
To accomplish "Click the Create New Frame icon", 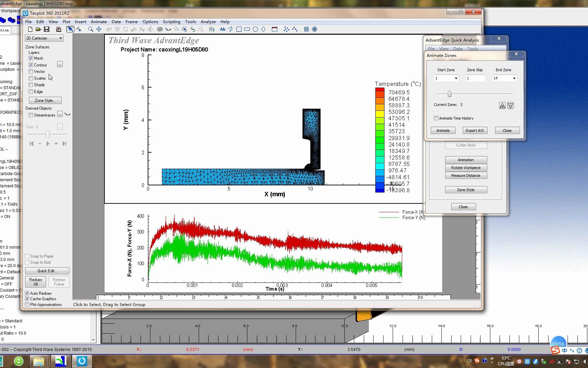I will tap(275, 29).
